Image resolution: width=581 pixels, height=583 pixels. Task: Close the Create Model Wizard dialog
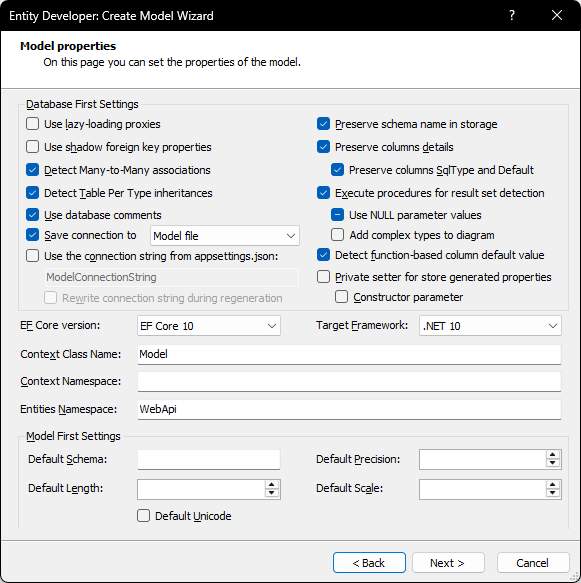556,15
